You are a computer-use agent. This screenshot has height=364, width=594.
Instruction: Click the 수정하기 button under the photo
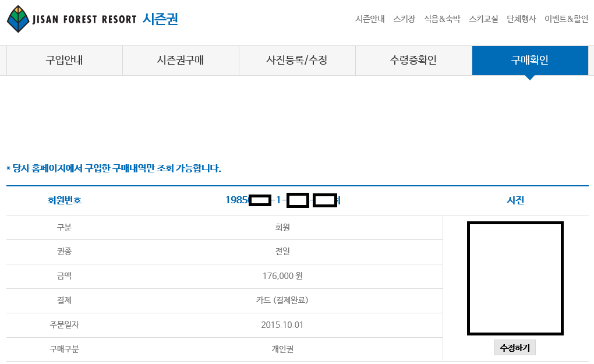pos(514,348)
